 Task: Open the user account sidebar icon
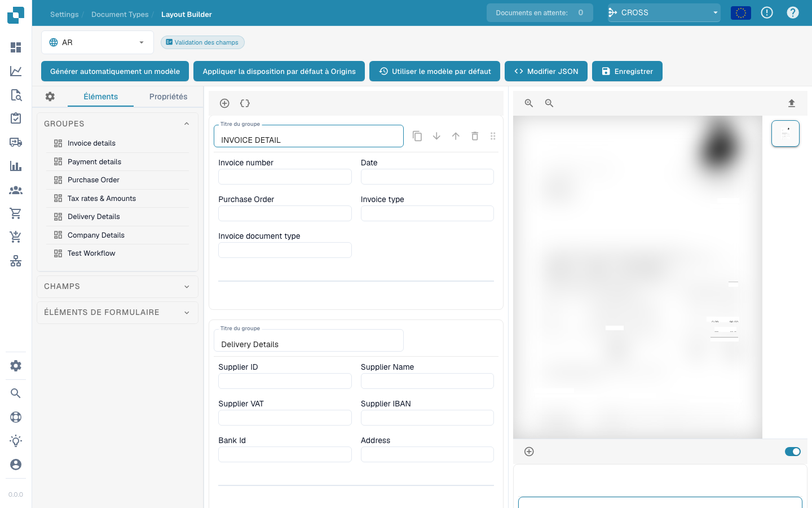pyautogui.click(x=16, y=465)
